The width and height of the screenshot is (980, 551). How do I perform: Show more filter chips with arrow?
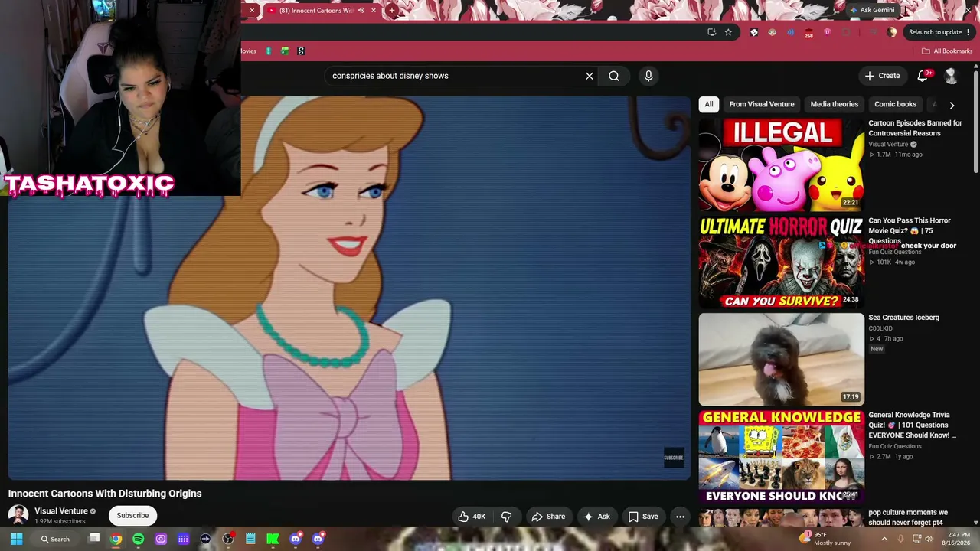(952, 105)
